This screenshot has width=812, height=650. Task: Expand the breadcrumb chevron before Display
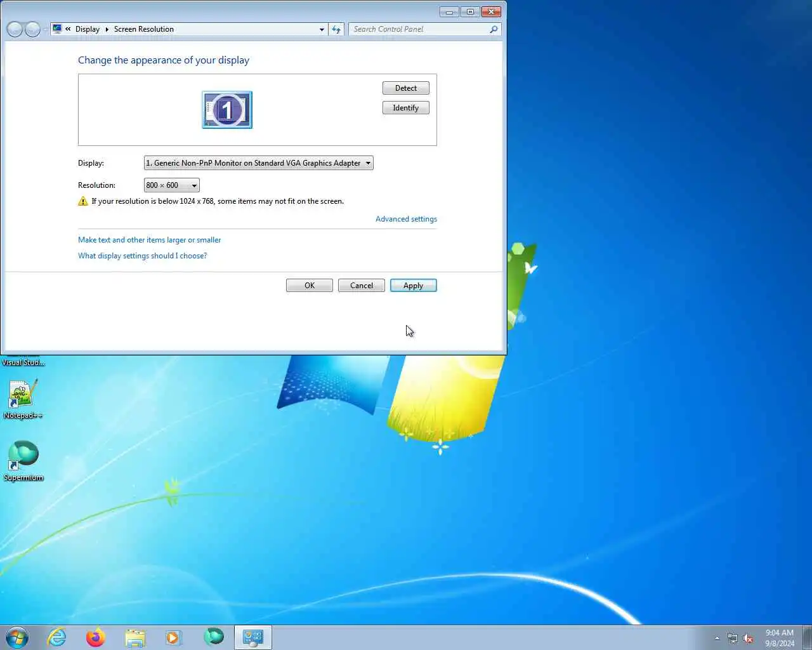coord(68,29)
